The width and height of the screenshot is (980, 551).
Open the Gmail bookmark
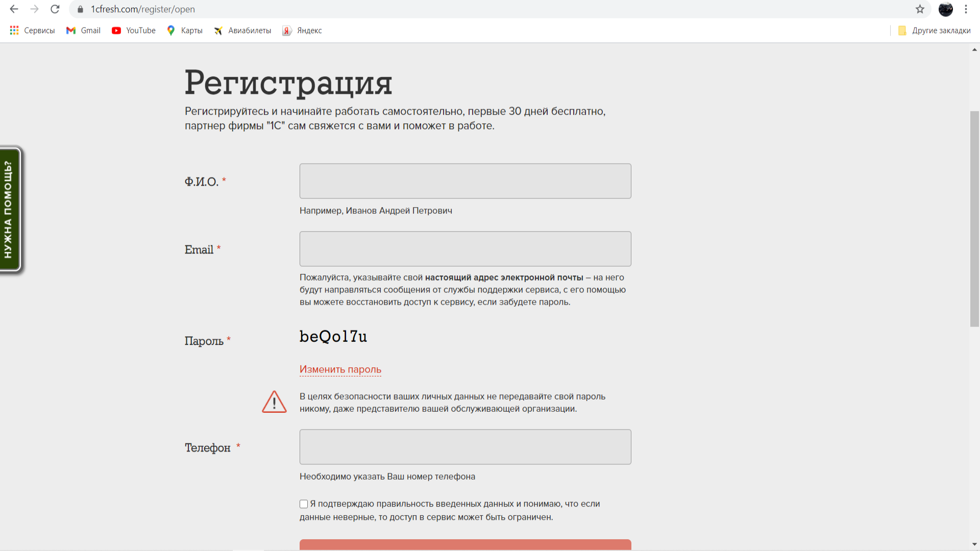[83, 31]
